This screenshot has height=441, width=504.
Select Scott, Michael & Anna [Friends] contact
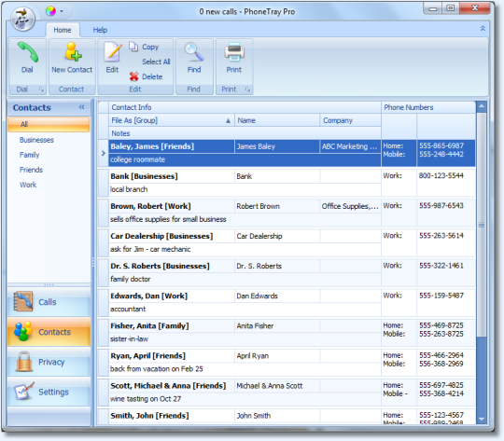(x=168, y=386)
